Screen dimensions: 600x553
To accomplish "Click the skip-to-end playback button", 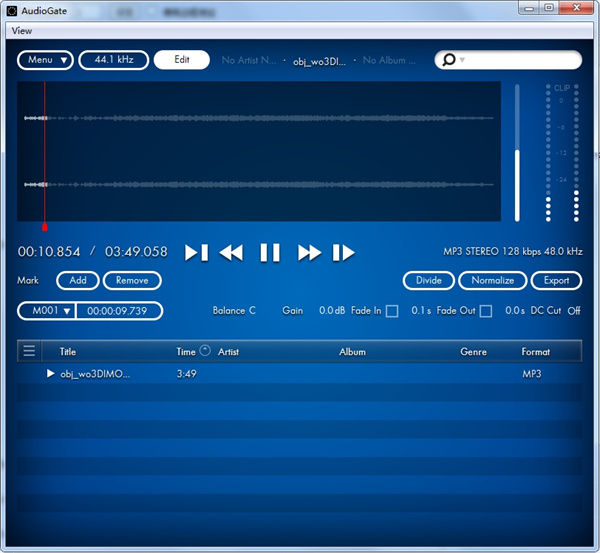I will [x=343, y=253].
